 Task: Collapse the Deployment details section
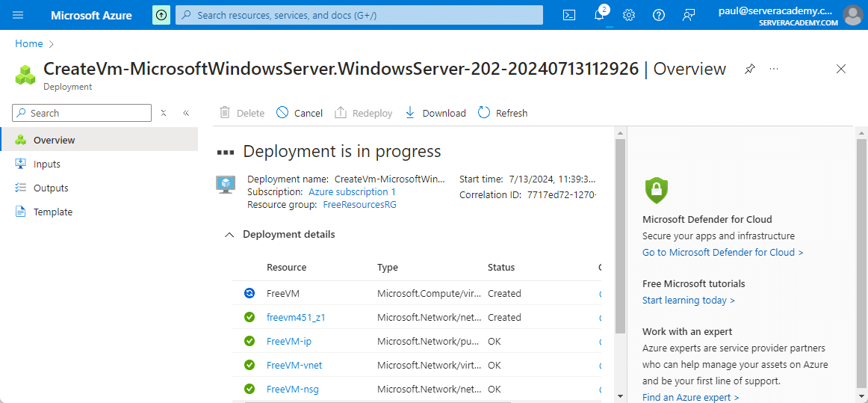tap(229, 235)
